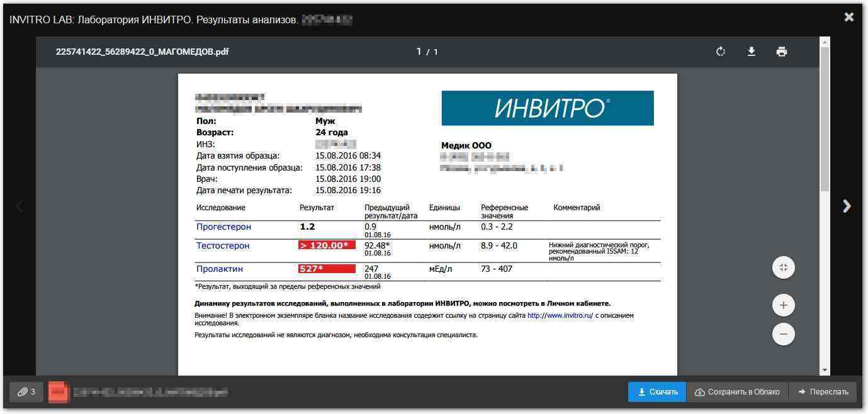The height and width of the screenshot is (414, 868).
Task: Click the PDF toolbar download icon
Action: (x=751, y=52)
